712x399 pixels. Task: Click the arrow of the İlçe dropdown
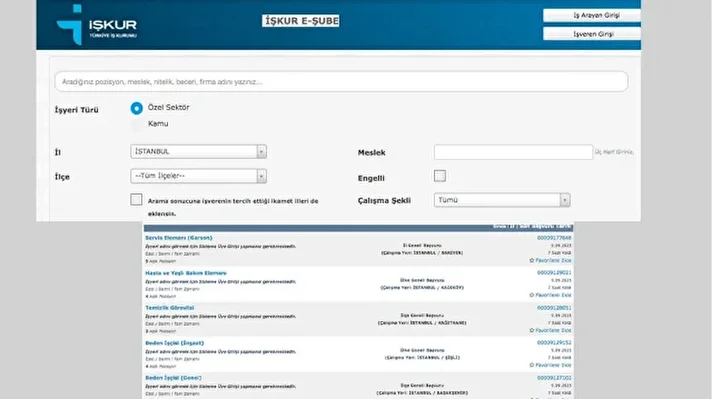click(x=261, y=176)
